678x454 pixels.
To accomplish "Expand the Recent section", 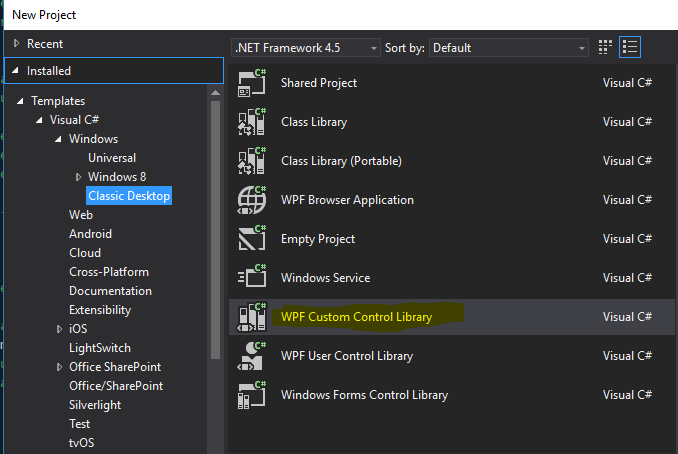I will 16,44.
